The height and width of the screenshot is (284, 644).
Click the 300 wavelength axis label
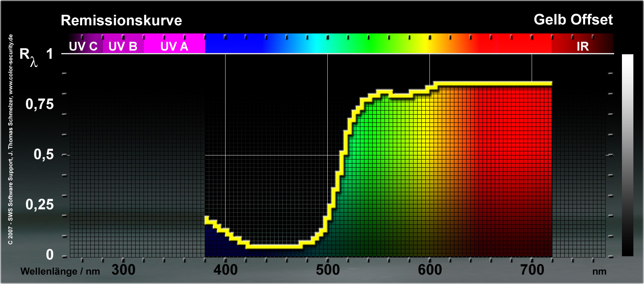point(123,270)
